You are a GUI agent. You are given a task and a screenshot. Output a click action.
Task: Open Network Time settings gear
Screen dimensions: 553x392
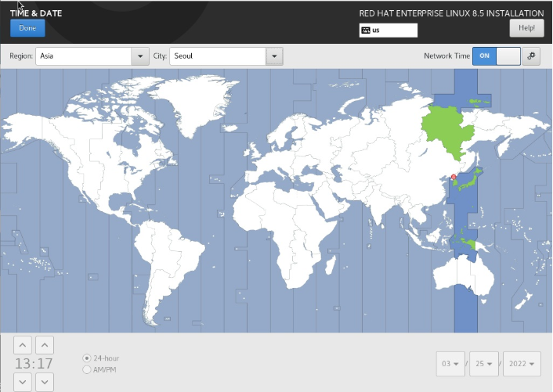[531, 56]
